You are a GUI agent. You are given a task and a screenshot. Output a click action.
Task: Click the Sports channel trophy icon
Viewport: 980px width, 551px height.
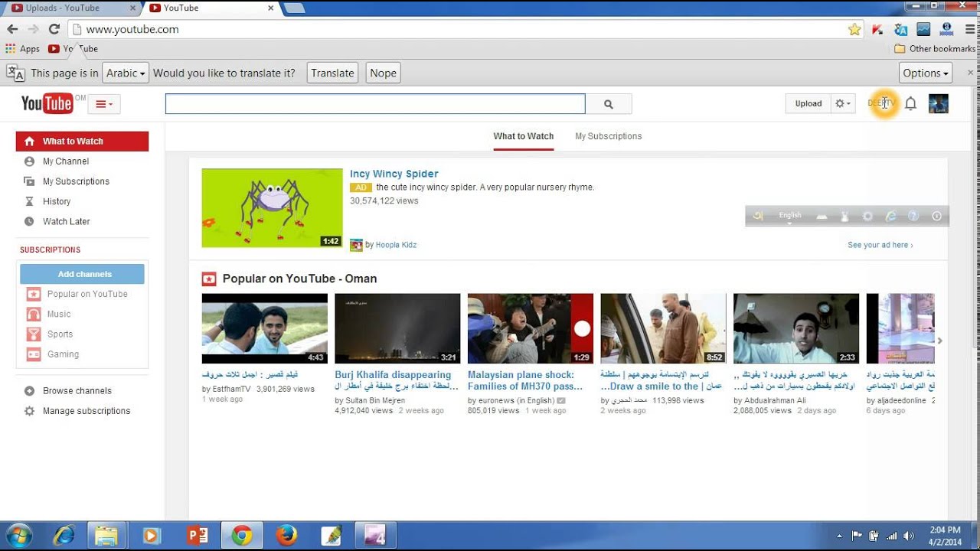(x=34, y=334)
